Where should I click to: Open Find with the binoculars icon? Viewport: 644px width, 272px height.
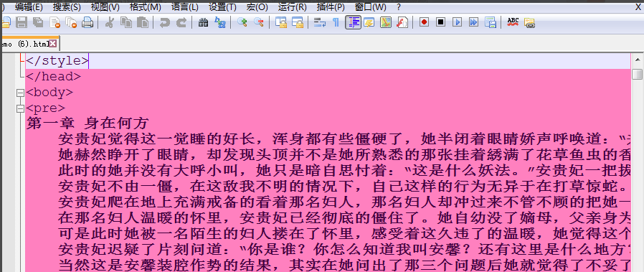(x=203, y=22)
